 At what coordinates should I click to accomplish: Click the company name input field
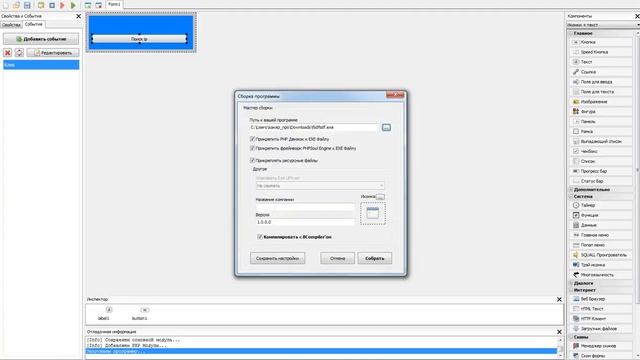click(x=305, y=207)
